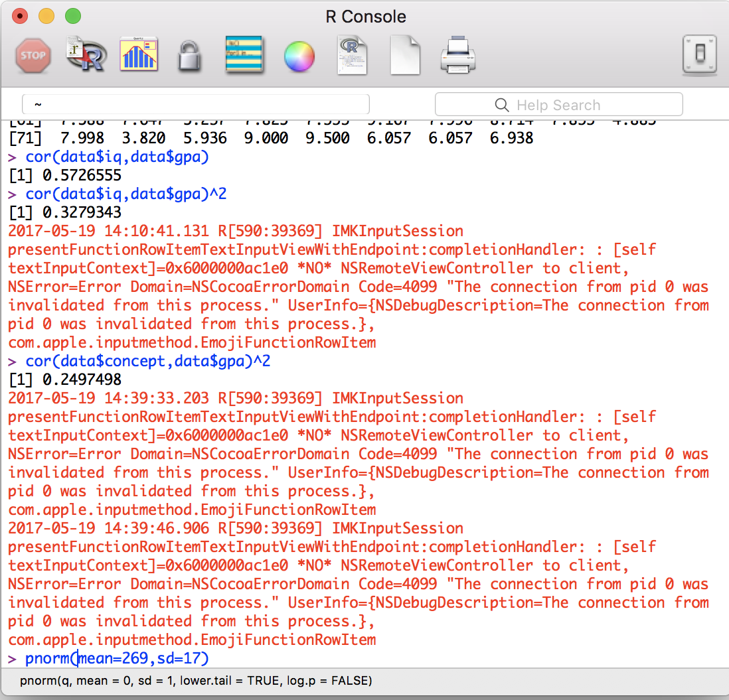The height and width of the screenshot is (700, 729).
Task: Click the working directory path field
Action: click(196, 105)
